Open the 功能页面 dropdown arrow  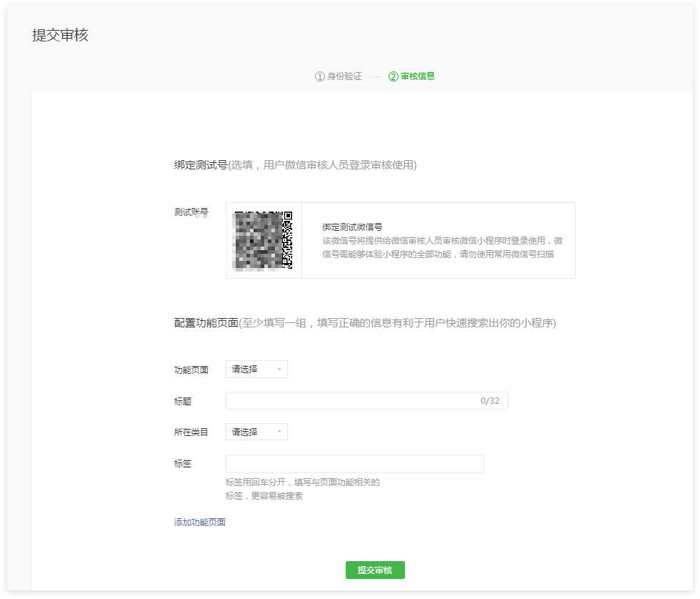pos(279,370)
